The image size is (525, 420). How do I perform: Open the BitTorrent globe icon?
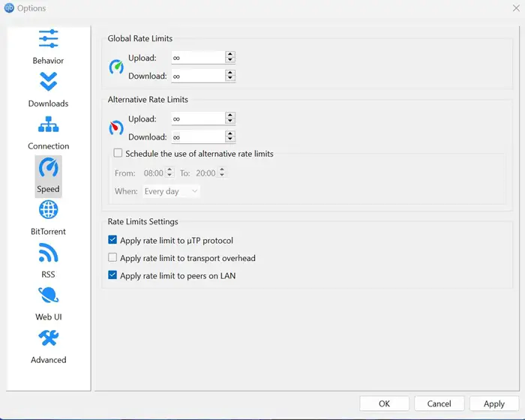(49, 210)
